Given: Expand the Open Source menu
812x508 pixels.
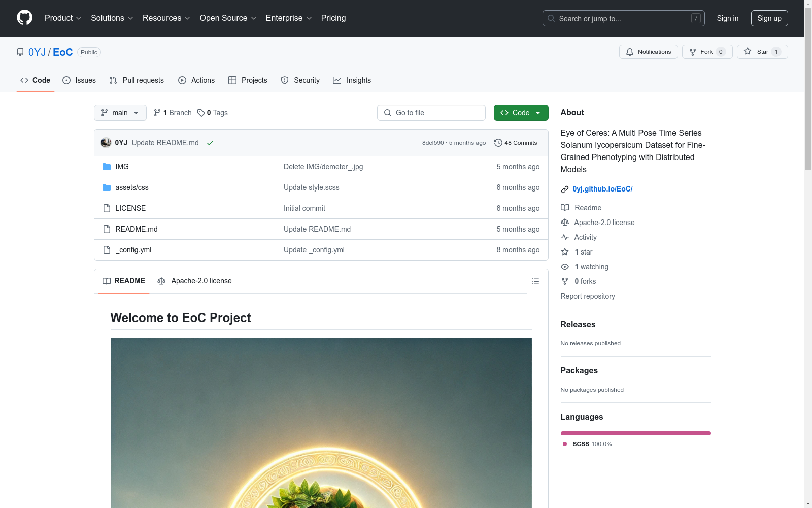Looking at the screenshot, I should 228,18.
